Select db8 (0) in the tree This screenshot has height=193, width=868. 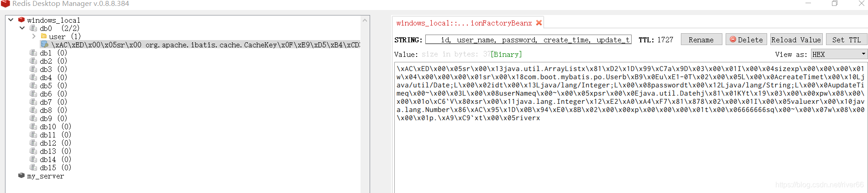click(53, 111)
